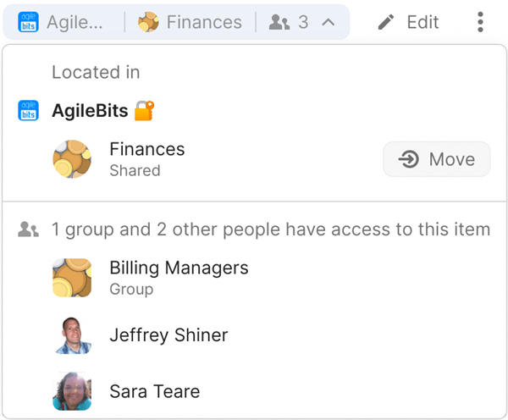Click the people count icon showing 3

click(x=279, y=22)
